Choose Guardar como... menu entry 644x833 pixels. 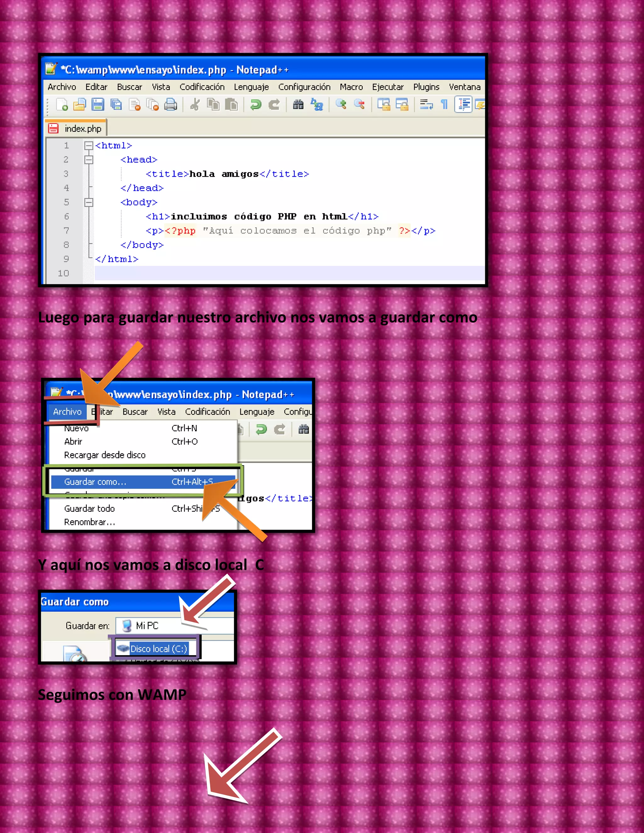(x=143, y=482)
